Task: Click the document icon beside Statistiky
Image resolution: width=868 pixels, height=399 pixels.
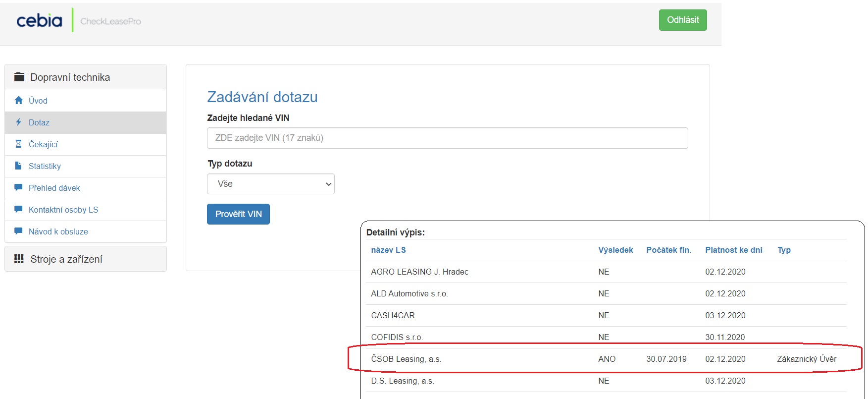Action: pos(18,166)
